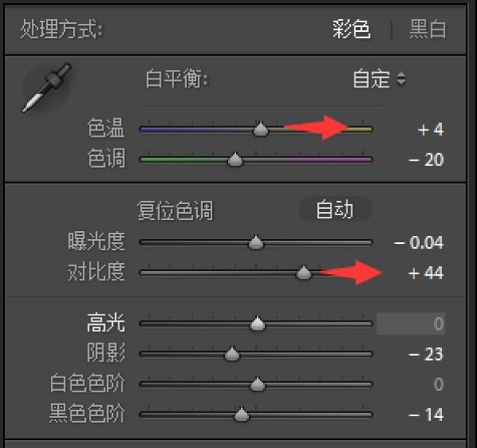Click the 白色色阶 whites slider handle
Image resolution: width=477 pixels, height=448 pixels.
pyautogui.click(x=258, y=384)
